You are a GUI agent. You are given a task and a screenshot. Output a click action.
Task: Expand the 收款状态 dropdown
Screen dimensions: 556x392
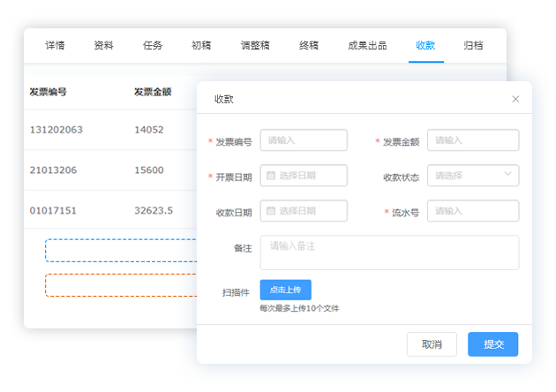(x=473, y=176)
